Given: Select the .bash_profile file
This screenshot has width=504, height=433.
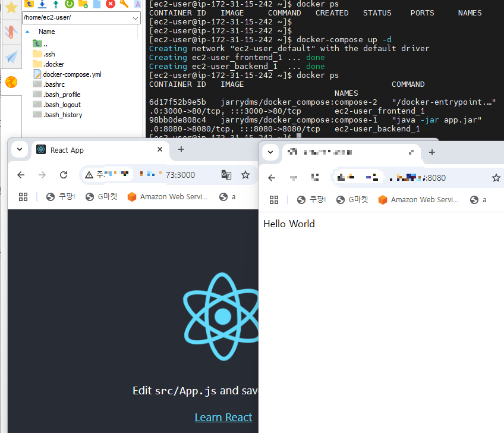Looking at the screenshot, I should pos(56,95).
